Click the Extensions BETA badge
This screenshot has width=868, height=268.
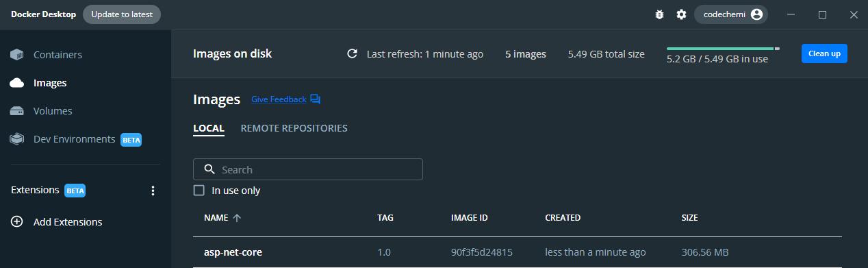click(75, 191)
